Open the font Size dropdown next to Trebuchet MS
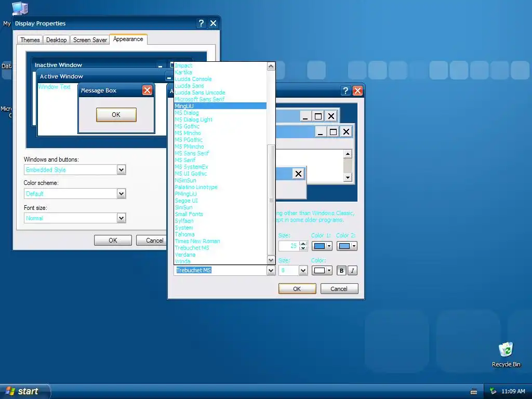The height and width of the screenshot is (399, 532). [x=303, y=270]
